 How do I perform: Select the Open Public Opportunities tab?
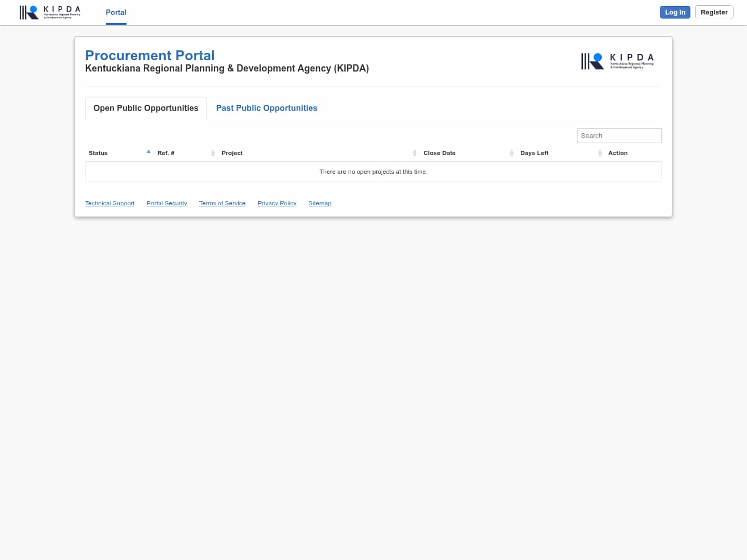145,108
